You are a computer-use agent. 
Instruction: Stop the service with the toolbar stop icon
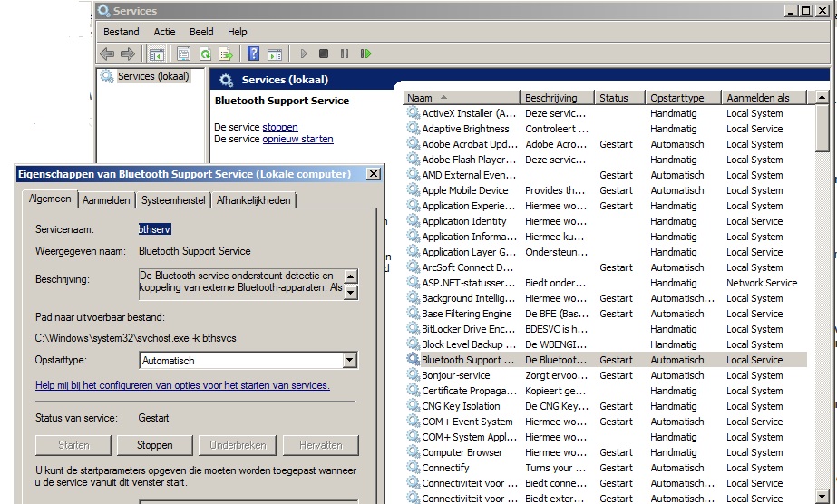324,53
